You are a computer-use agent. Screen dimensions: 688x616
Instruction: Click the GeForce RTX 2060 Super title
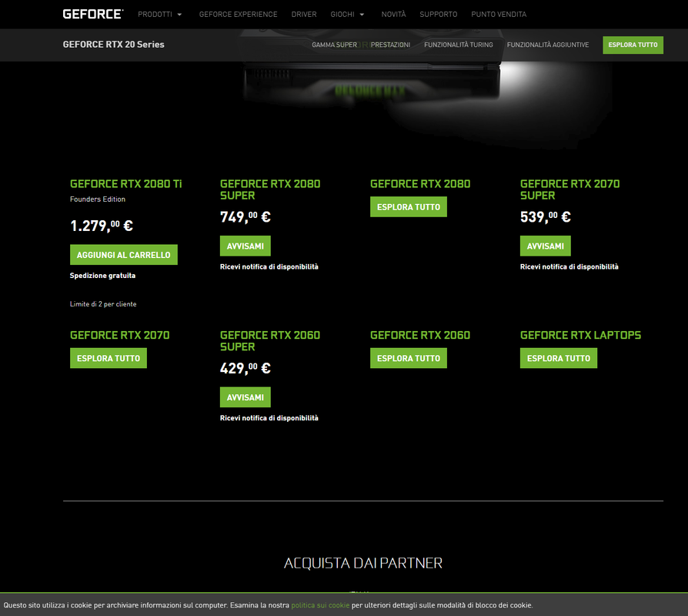pos(270,341)
